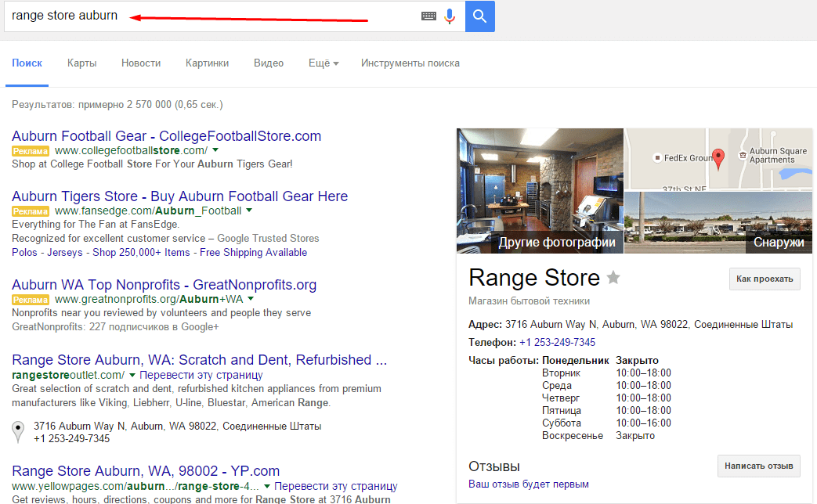Click the blue magnifier search button

[479, 16]
